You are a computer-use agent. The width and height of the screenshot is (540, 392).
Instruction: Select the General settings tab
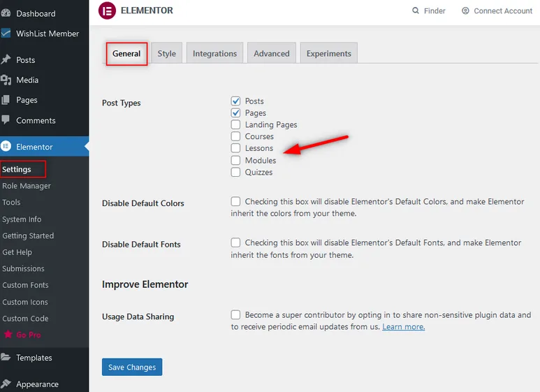tap(126, 53)
